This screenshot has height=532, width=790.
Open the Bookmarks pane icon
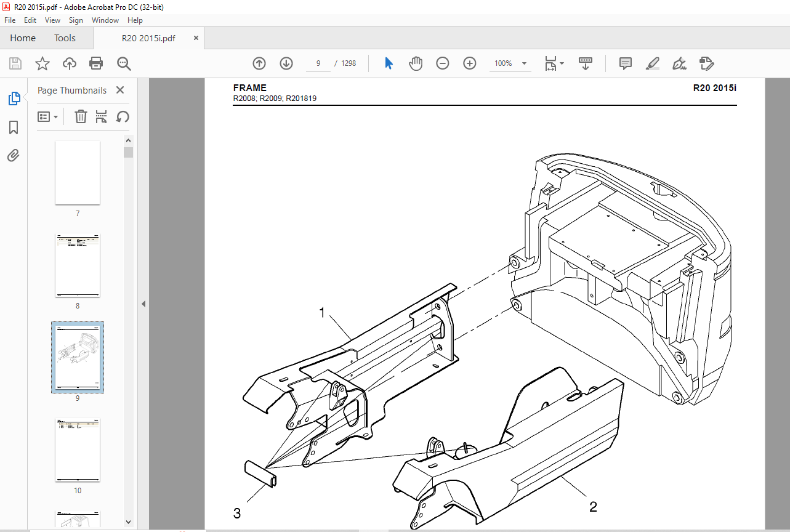click(x=14, y=127)
